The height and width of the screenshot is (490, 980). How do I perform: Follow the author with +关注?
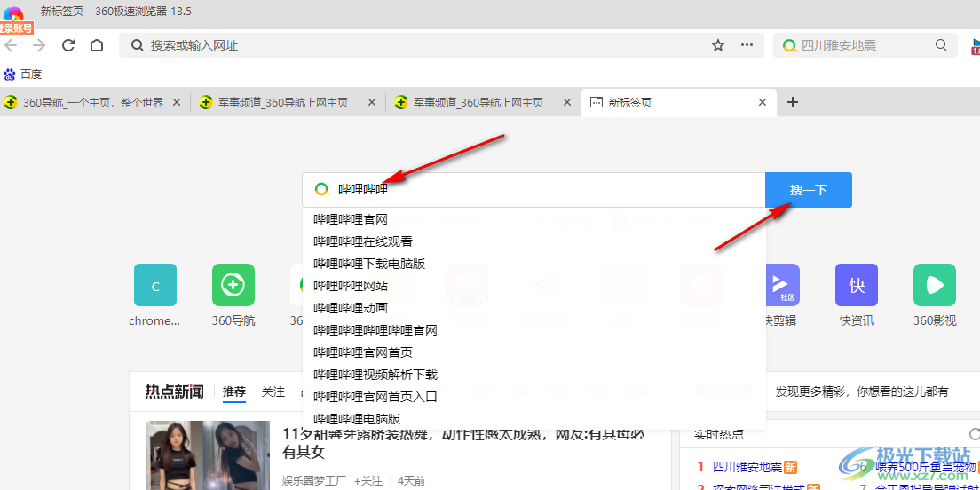click(x=368, y=481)
